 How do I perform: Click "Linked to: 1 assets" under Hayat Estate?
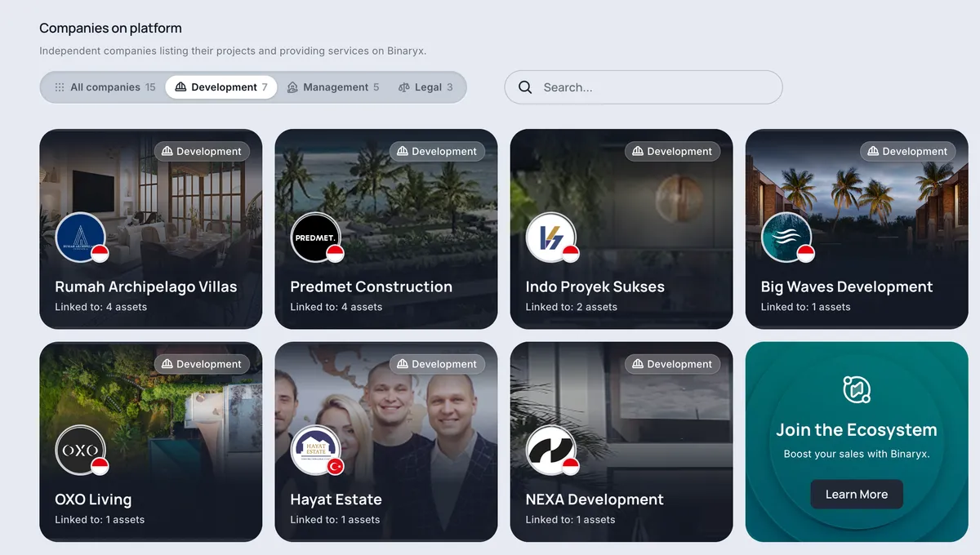[335, 520]
